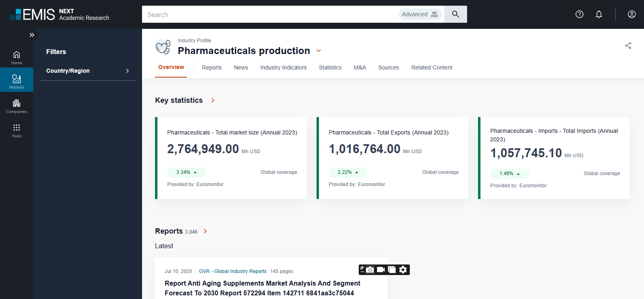Switch to the Industry Indicators tab
This screenshot has height=299, width=644.
pos(283,67)
